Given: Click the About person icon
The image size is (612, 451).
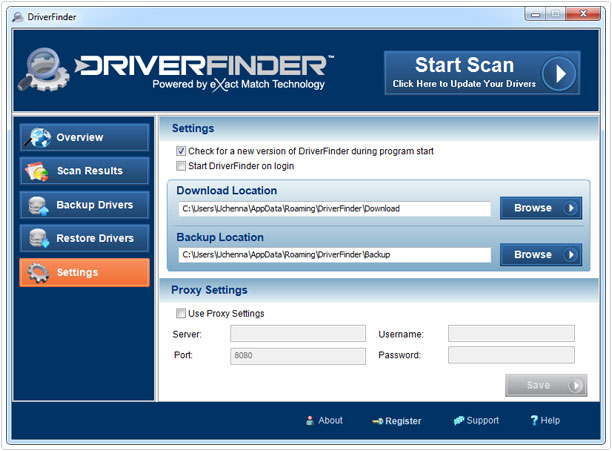Looking at the screenshot, I should (x=310, y=420).
